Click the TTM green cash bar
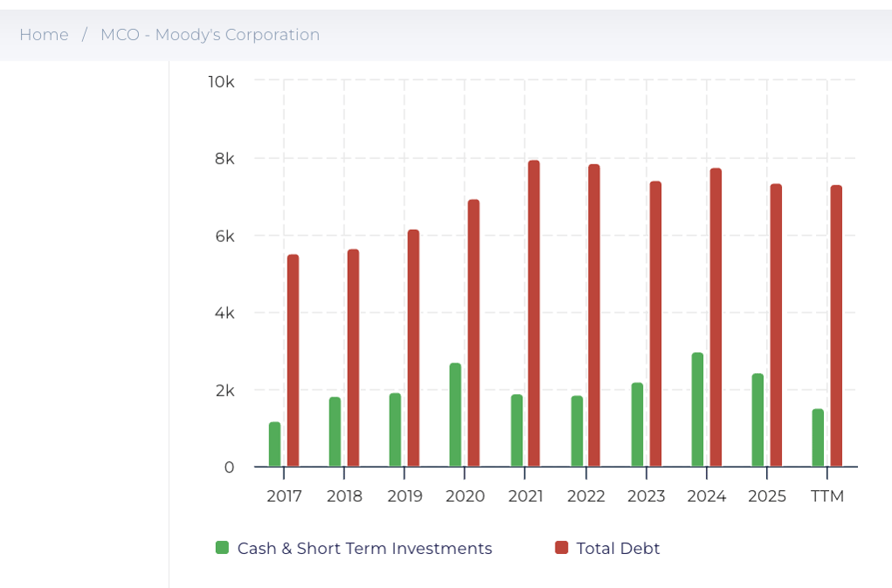 [818, 438]
